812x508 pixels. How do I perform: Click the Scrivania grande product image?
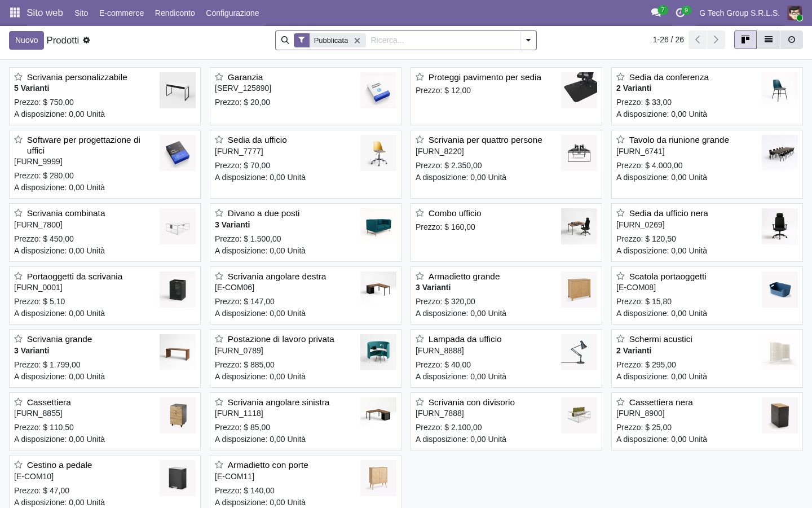(x=178, y=352)
